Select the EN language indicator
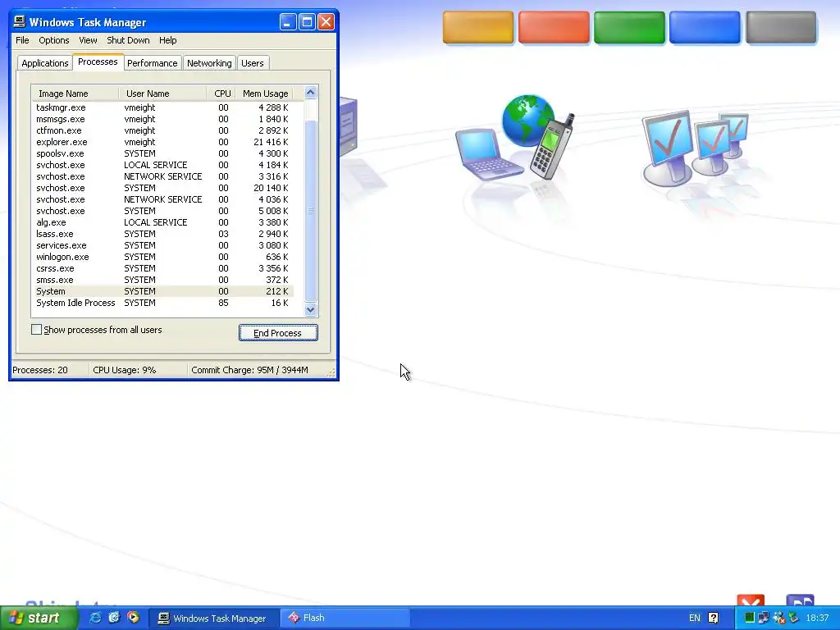The height and width of the screenshot is (630, 840). 694,618
